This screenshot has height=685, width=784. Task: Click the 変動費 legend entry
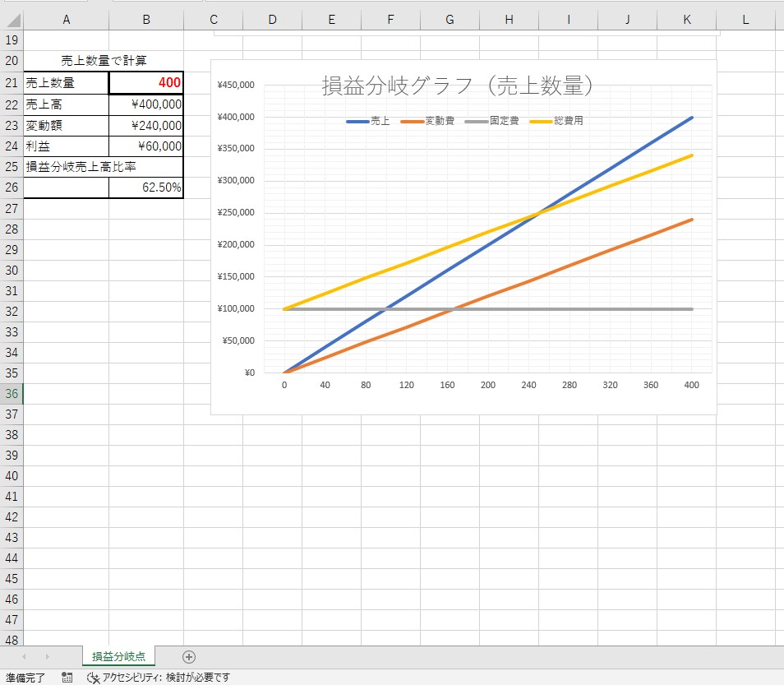(x=427, y=121)
